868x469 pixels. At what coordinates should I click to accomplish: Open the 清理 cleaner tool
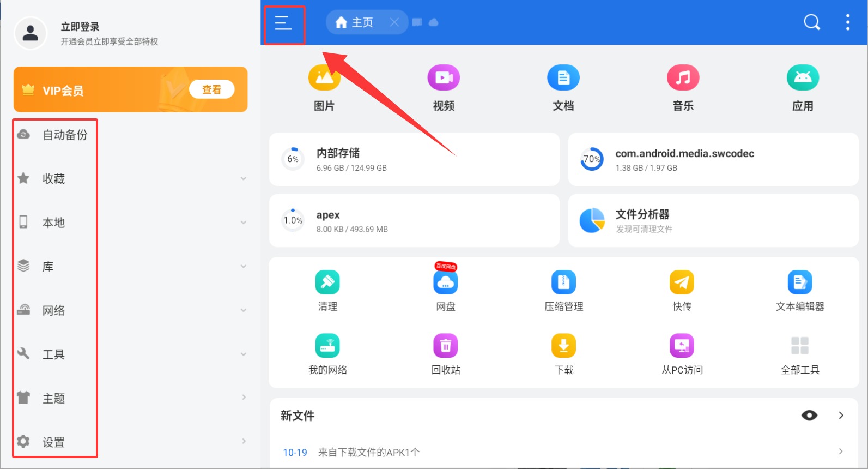click(327, 283)
